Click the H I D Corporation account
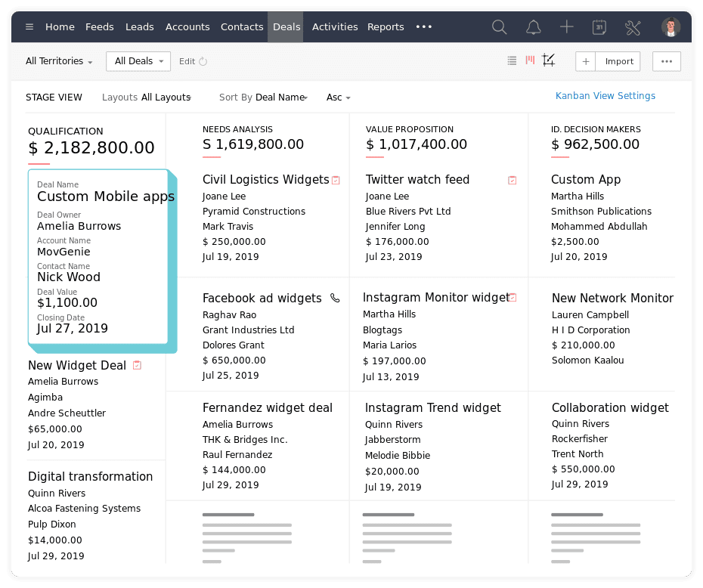This screenshot has height=588, width=703. tap(591, 330)
